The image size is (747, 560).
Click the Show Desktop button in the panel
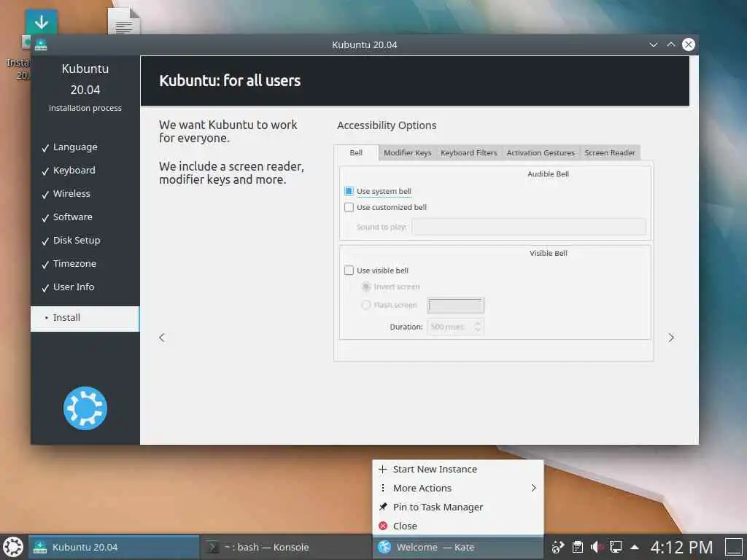734,547
